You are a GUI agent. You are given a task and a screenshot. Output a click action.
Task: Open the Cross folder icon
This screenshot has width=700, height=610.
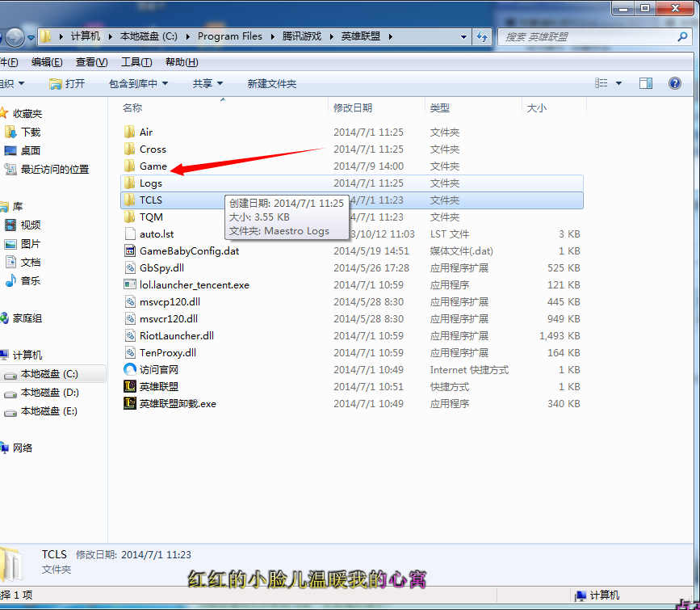[129, 149]
